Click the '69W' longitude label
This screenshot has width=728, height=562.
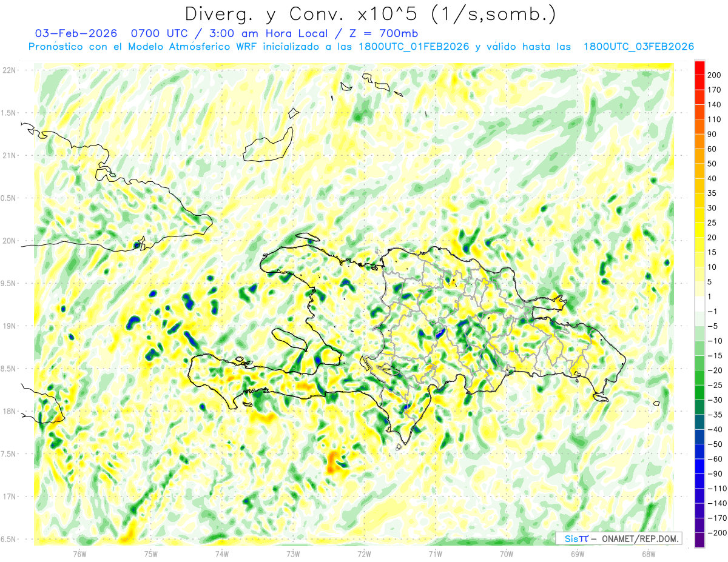point(577,554)
